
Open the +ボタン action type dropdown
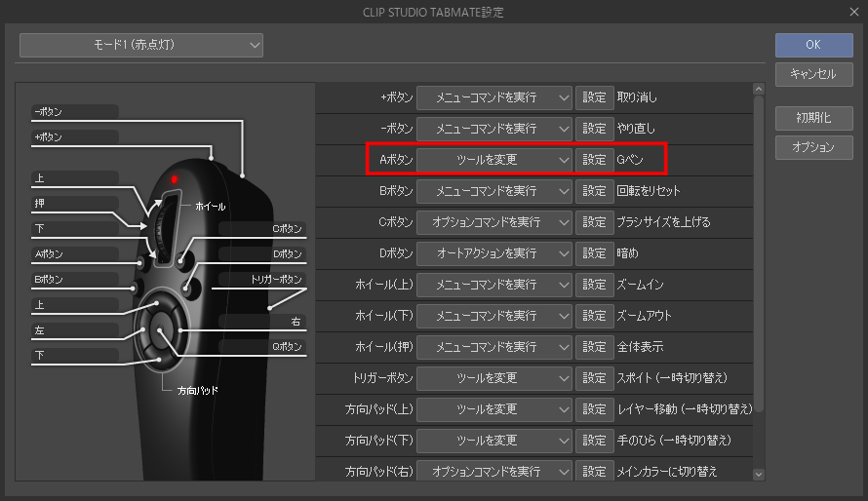494,97
